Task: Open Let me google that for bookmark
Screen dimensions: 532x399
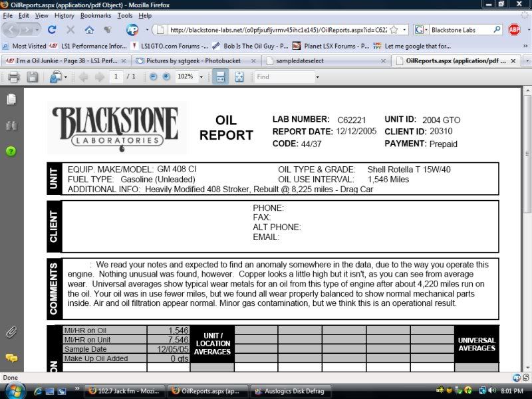Action: (412, 46)
